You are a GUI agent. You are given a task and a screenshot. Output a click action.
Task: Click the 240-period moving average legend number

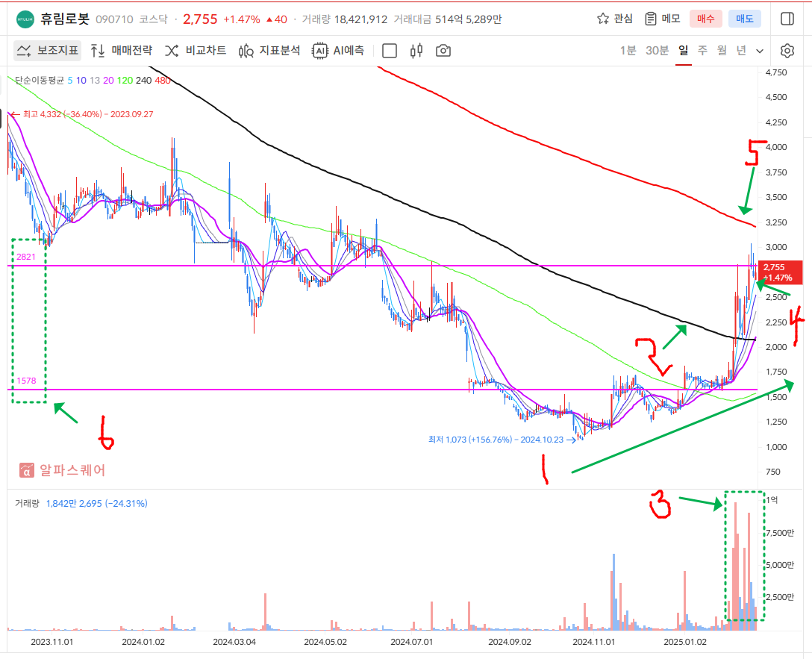143,81
